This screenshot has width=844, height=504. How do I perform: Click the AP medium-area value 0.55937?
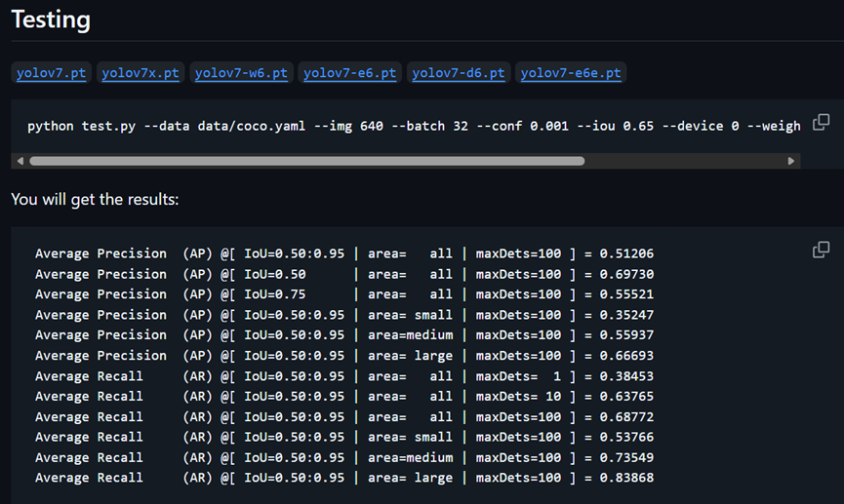626,335
